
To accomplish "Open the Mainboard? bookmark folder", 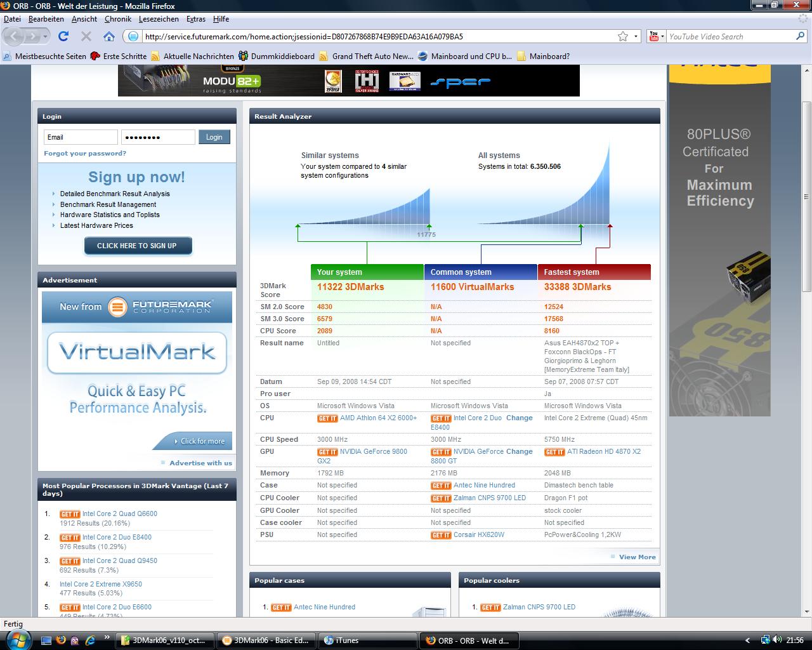I will [x=544, y=56].
